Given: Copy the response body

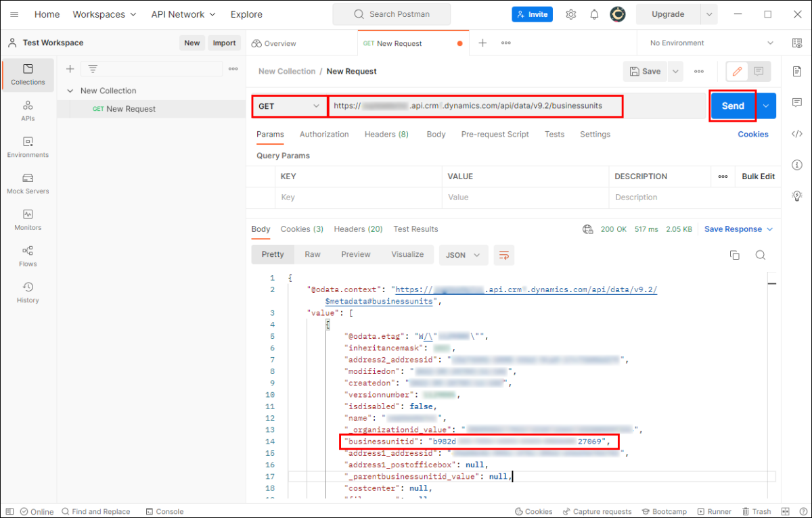Looking at the screenshot, I should click(734, 255).
